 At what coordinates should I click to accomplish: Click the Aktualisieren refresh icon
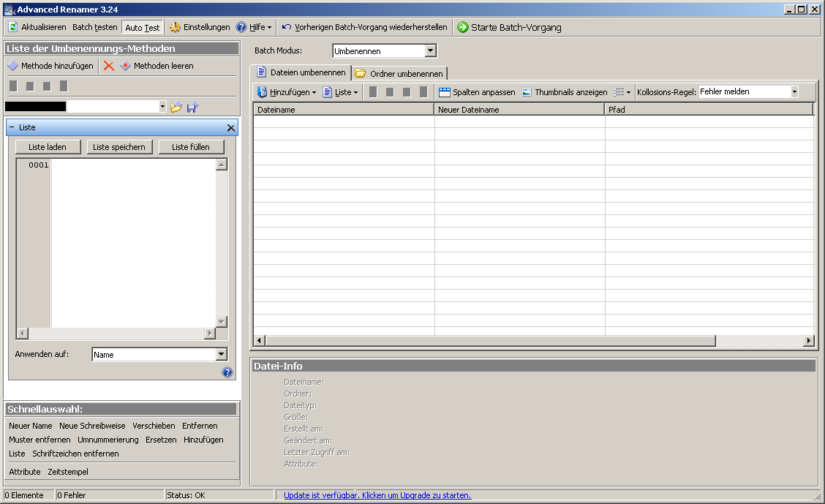pos(13,27)
